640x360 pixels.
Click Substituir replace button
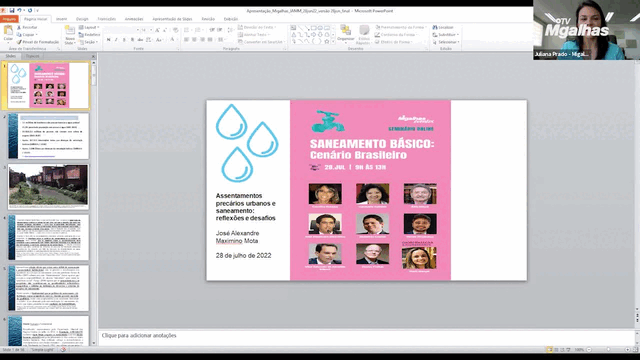(446, 35)
